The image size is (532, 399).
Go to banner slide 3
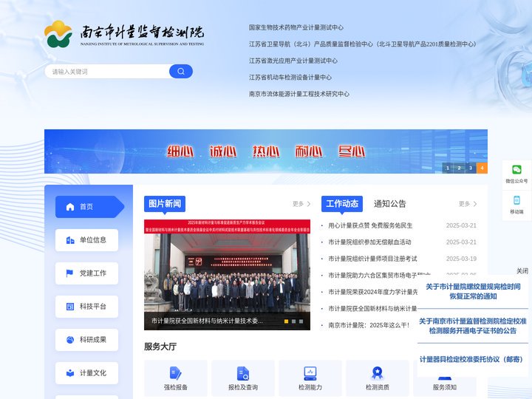click(x=471, y=168)
